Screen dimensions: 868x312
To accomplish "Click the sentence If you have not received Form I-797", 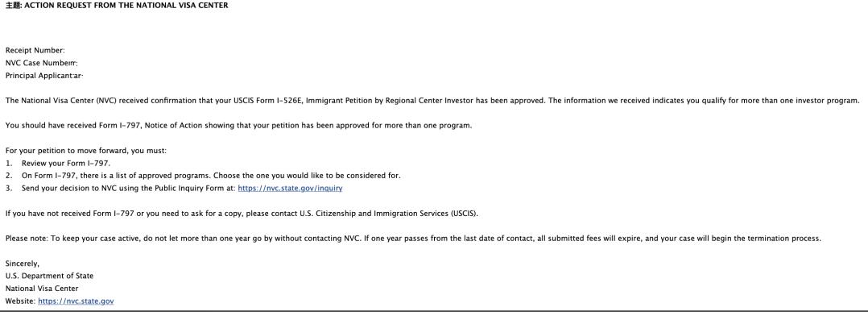I will (242, 214).
